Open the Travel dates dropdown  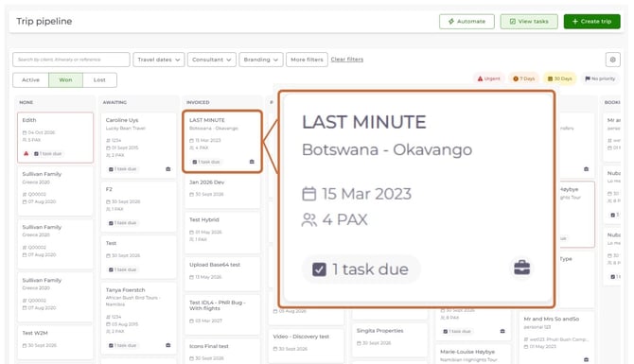click(x=159, y=60)
